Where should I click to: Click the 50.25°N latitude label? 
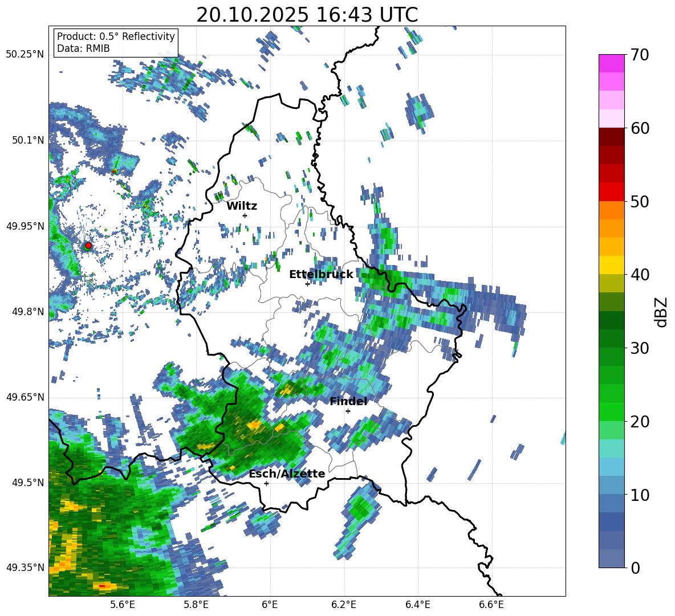coord(25,55)
